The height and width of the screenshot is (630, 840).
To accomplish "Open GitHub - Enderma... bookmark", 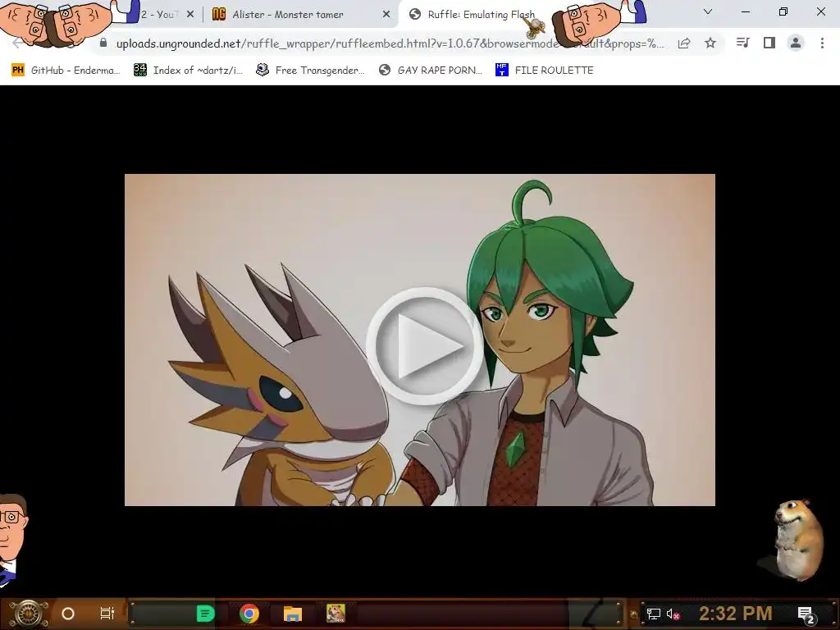I will pyautogui.click(x=66, y=71).
